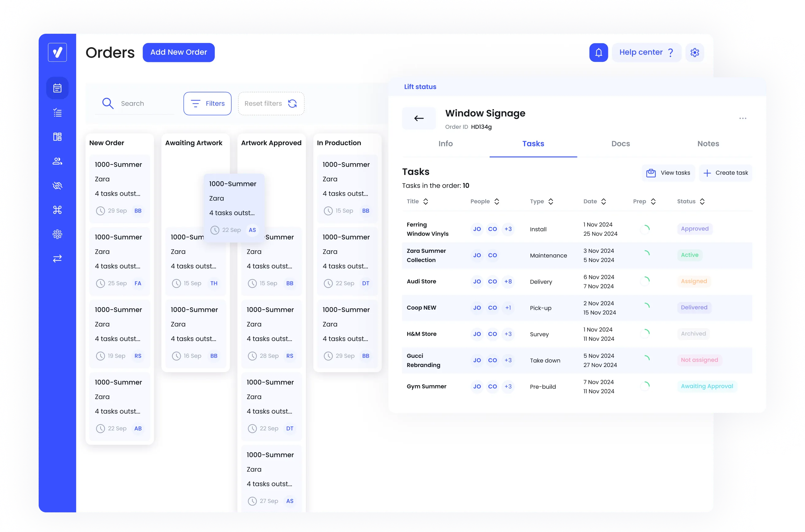Click the back arrow on Window Signage panel
This screenshot has width=805, height=532.
click(419, 118)
